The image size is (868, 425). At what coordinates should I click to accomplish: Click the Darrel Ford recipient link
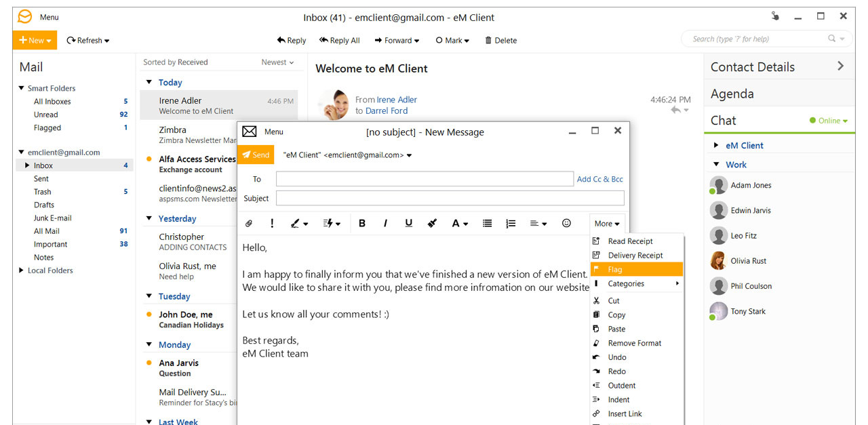click(387, 110)
